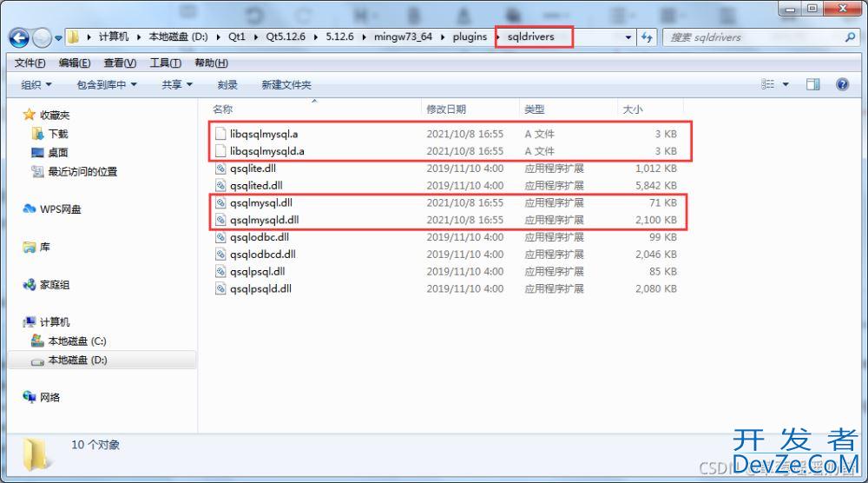The width and height of the screenshot is (868, 483).
Task: Open the address bar history dropdown
Action: [628, 37]
